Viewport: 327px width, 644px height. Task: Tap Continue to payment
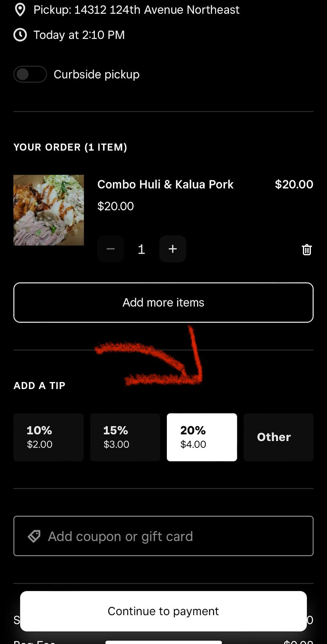click(x=163, y=611)
